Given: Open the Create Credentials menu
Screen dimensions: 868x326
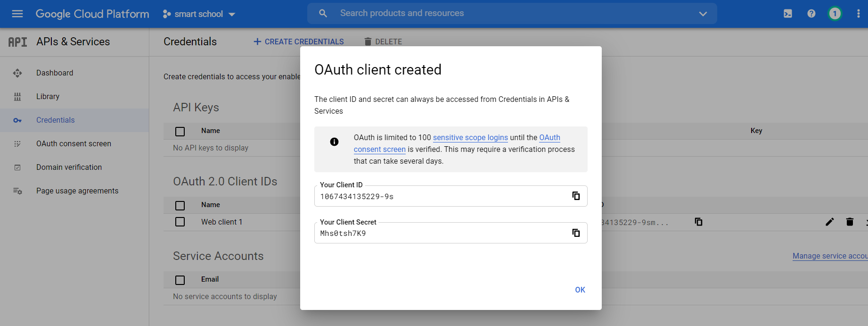Looking at the screenshot, I should pyautogui.click(x=299, y=42).
